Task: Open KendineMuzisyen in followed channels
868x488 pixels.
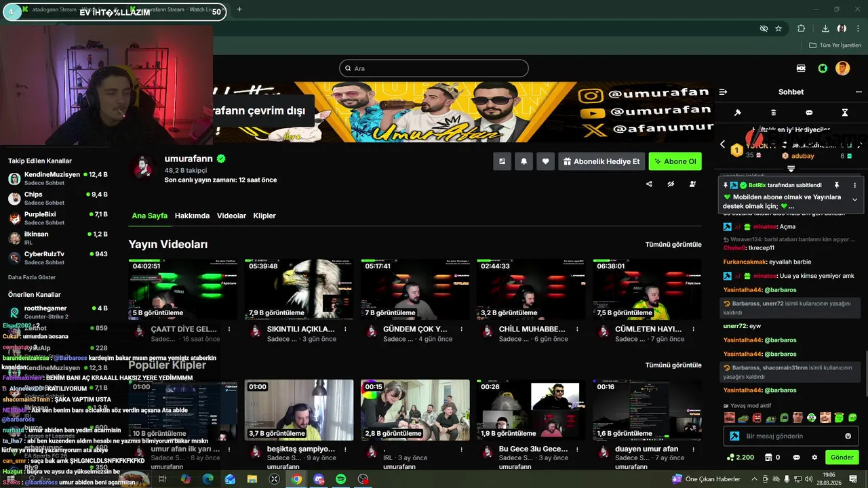Action: pos(58,178)
